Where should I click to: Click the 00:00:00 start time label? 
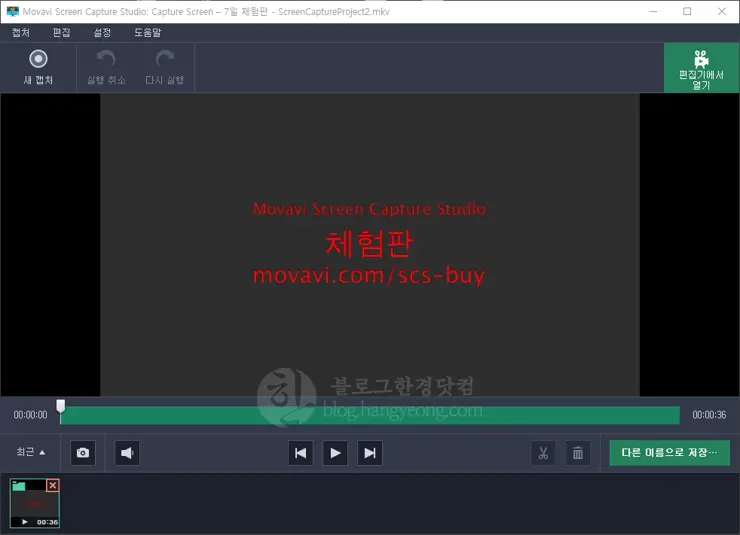30,415
